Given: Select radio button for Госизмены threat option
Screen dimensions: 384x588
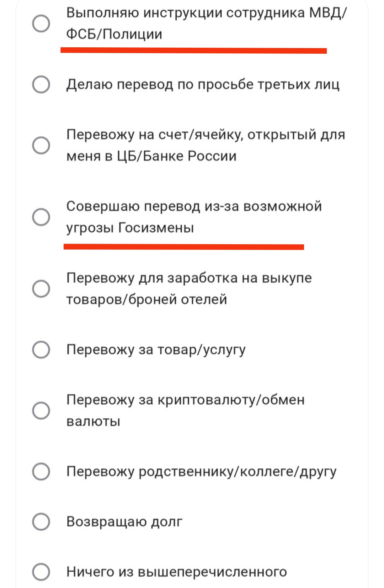Looking at the screenshot, I should [x=41, y=217].
